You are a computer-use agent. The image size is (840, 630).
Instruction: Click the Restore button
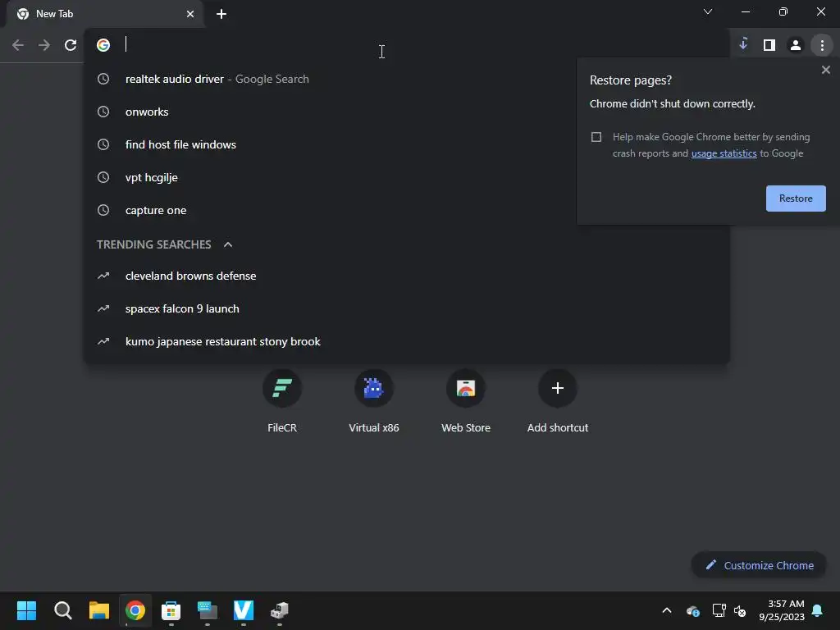(x=796, y=199)
